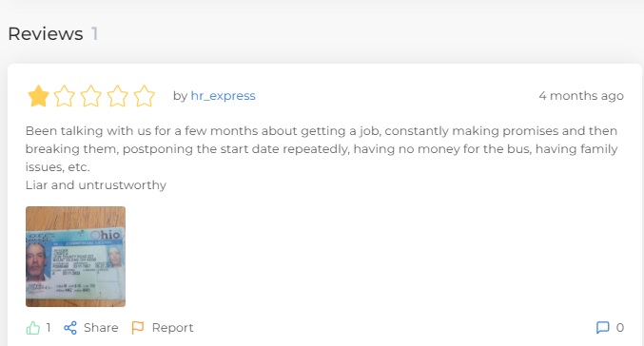Click the like count number 1
644x346 pixels.
pos(49,328)
